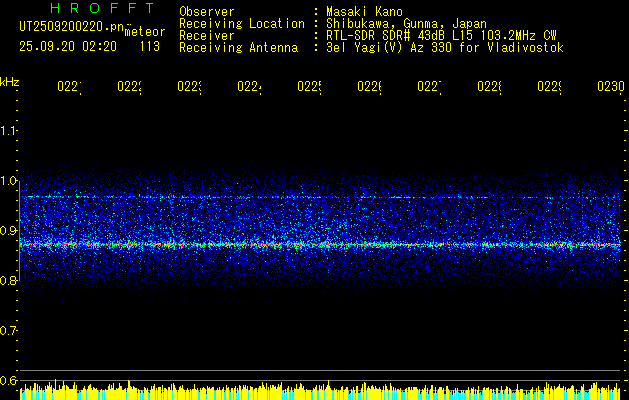Click the 1.0 frequency axis label

pyautogui.click(x=8, y=181)
